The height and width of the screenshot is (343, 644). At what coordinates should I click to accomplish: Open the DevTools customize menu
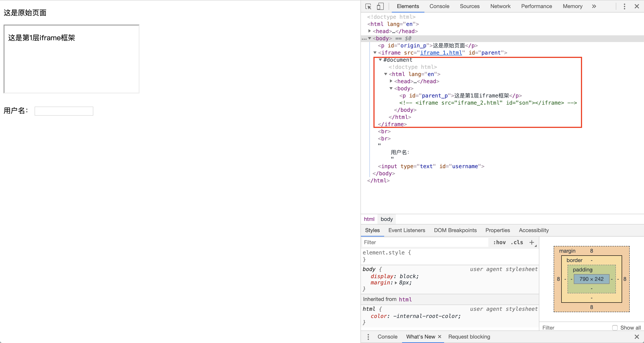(624, 6)
